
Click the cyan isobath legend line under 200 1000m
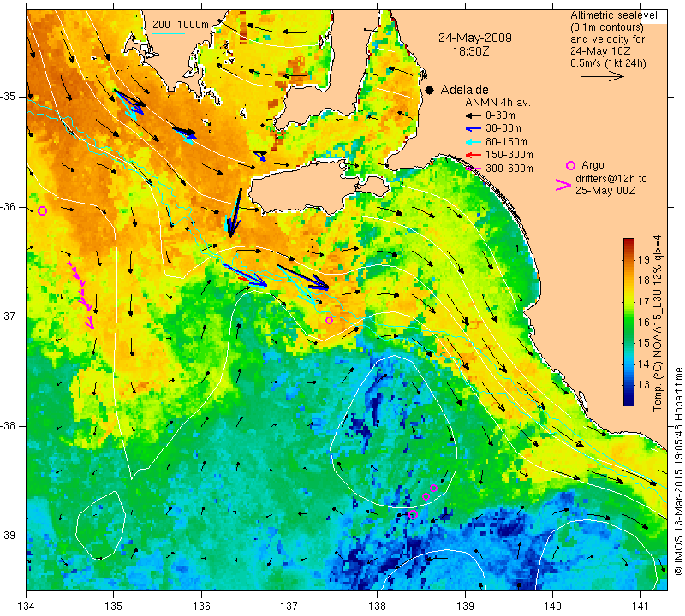tap(168, 33)
